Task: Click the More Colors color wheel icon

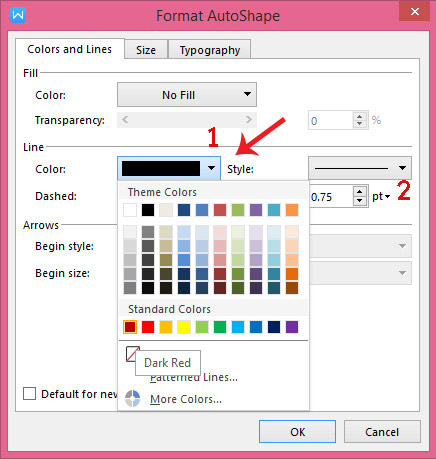Action: (x=132, y=399)
